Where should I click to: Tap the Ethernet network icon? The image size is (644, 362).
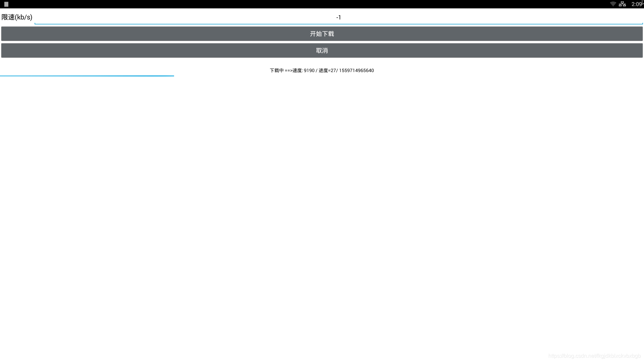[x=622, y=4]
